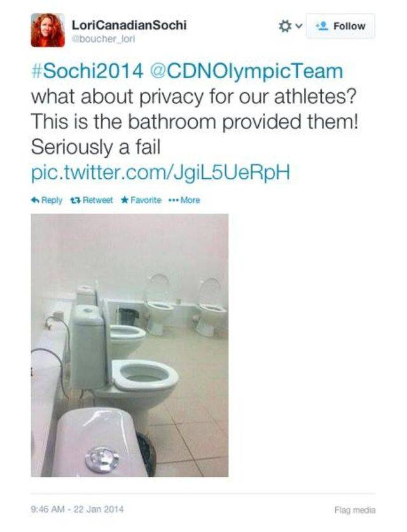Open the attached bathroom photo
The width and height of the screenshot is (407, 532).
click(x=130, y=345)
